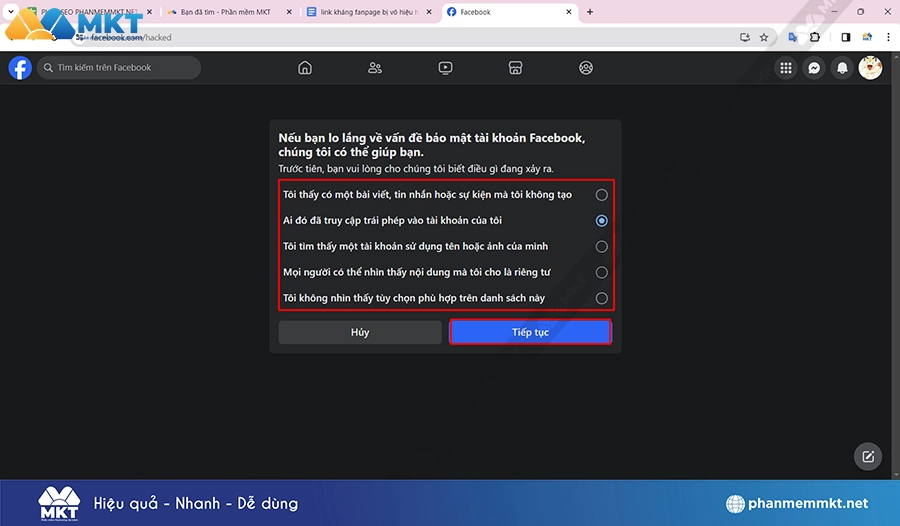Click the translate extension icon

(793, 37)
